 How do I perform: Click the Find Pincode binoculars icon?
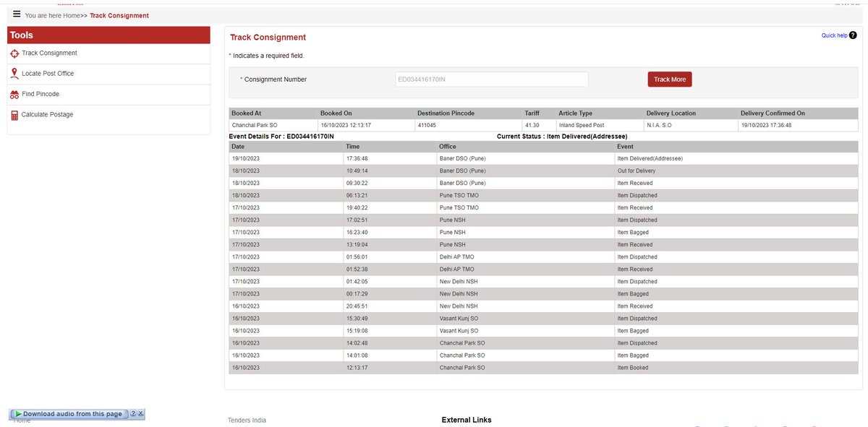pos(14,95)
